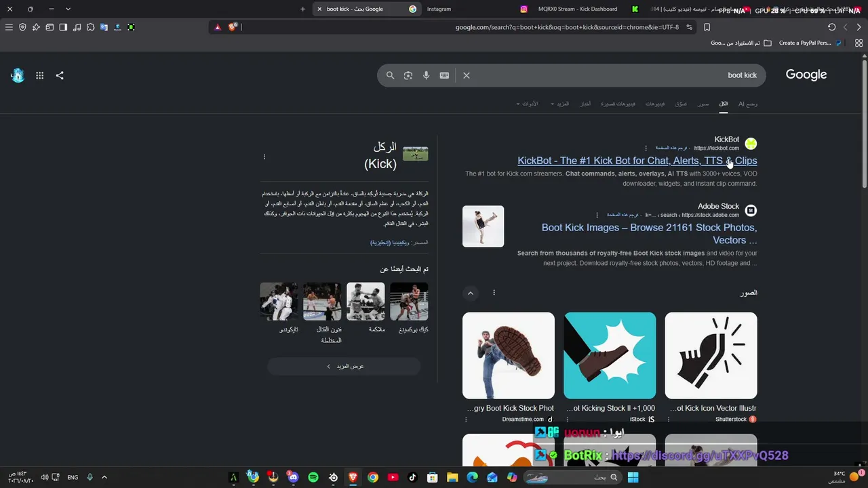Open the Boot Kick Images Adobe Stock link
This screenshot has height=488, width=868.
click(649, 234)
